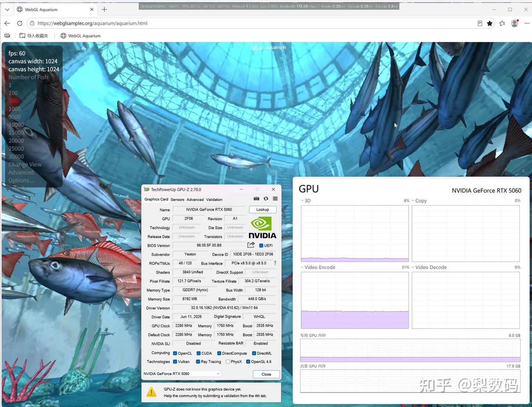The image size is (532, 407).
Task: Switch to the Sensors tab
Action: (x=177, y=200)
